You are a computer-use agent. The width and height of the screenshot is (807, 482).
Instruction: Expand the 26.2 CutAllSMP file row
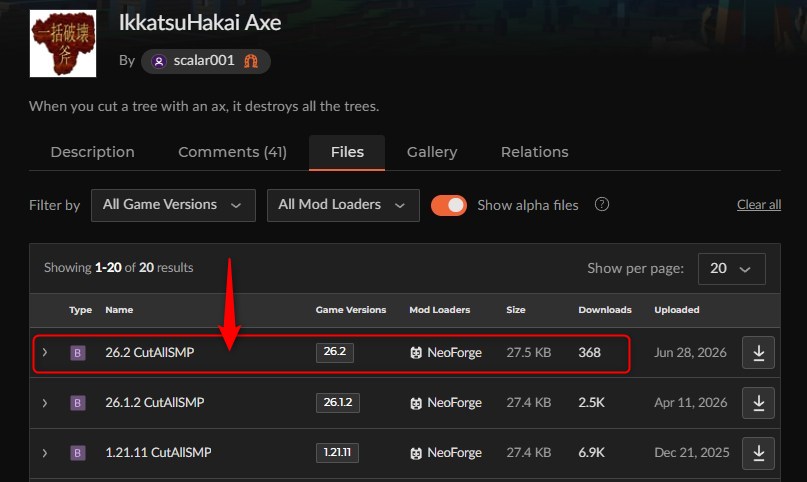point(45,352)
